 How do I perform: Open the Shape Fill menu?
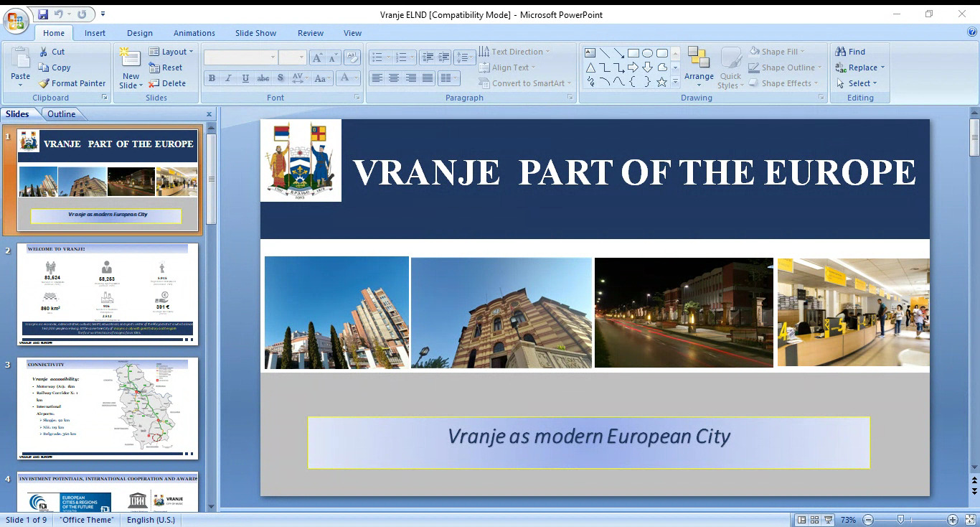coord(777,52)
